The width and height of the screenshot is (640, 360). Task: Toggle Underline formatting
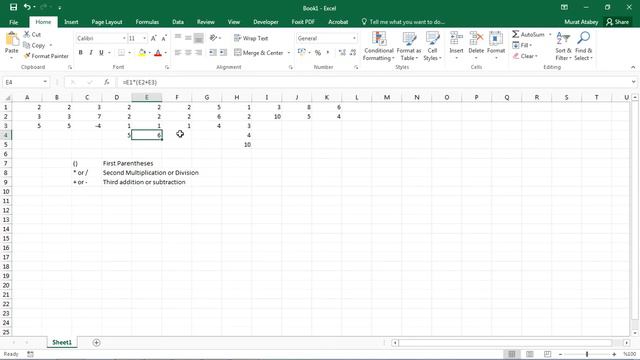click(101, 53)
